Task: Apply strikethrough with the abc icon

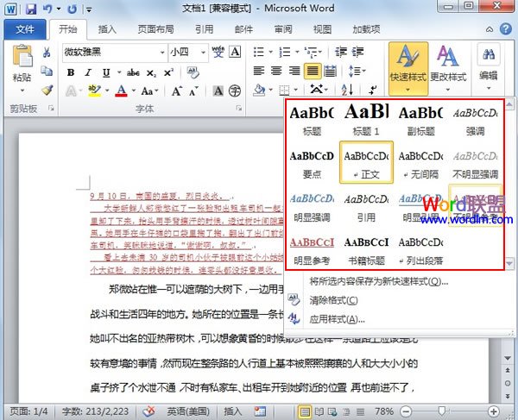Action: click(x=133, y=72)
